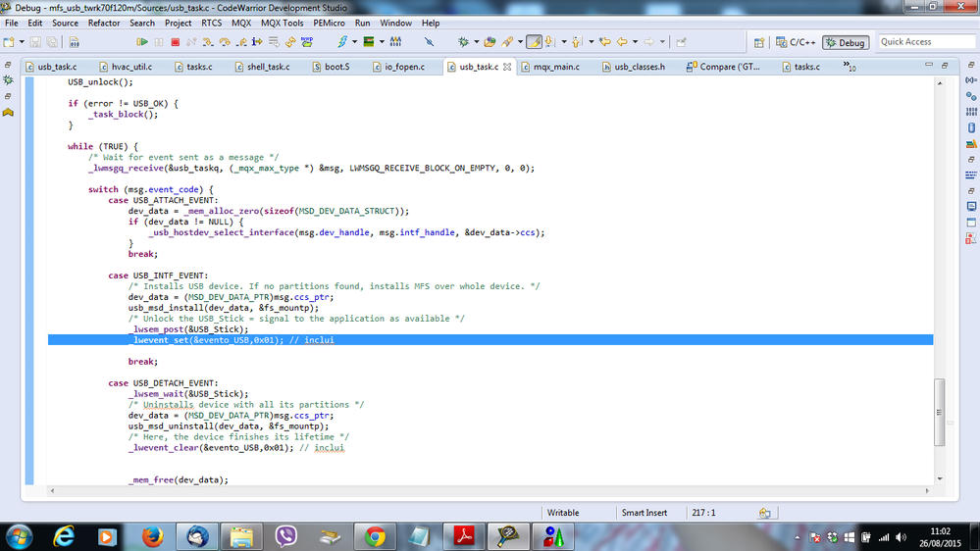Open the PEMicro menu
The width and height of the screenshot is (980, 551).
point(329,24)
